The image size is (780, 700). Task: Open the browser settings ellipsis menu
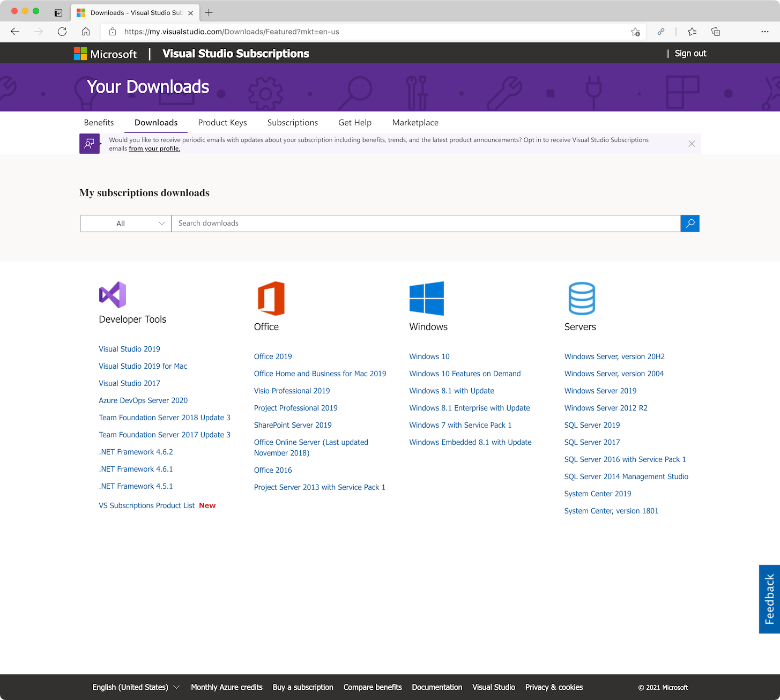click(x=765, y=32)
